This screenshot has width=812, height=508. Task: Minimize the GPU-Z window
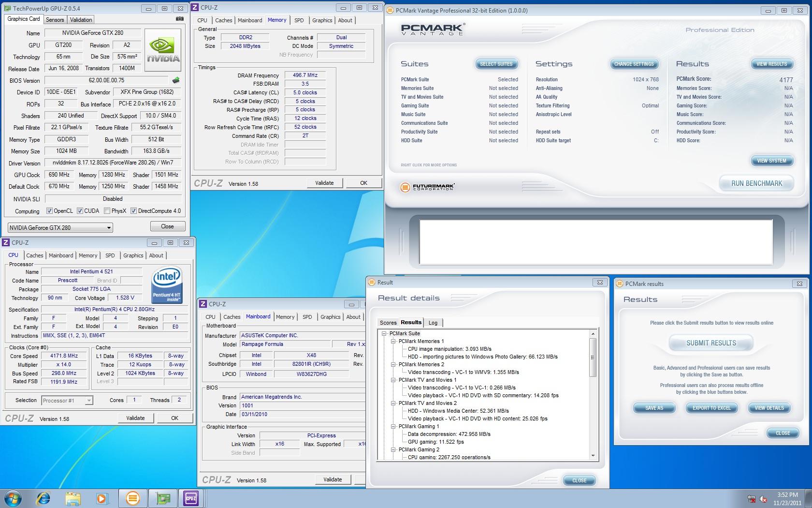pos(148,8)
